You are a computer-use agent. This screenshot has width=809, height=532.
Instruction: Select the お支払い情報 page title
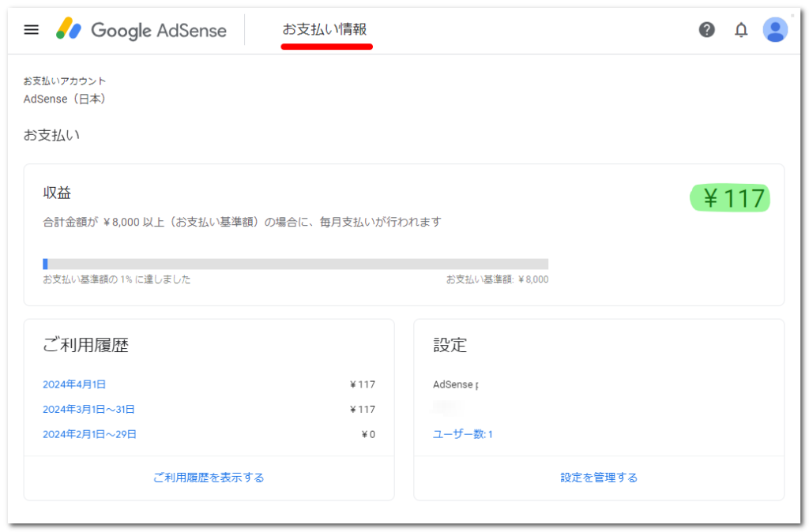pyautogui.click(x=325, y=29)
